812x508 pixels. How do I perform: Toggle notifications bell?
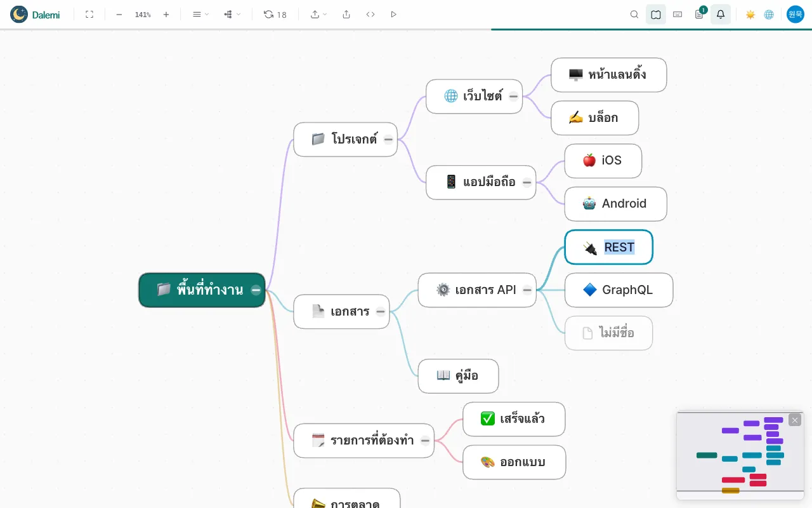coord(721,14)
